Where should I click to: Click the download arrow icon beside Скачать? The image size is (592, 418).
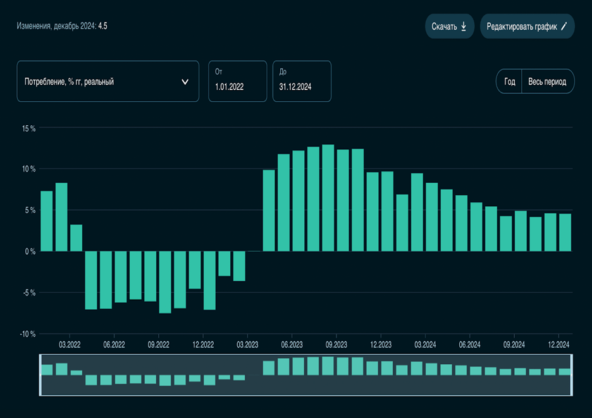464,26
